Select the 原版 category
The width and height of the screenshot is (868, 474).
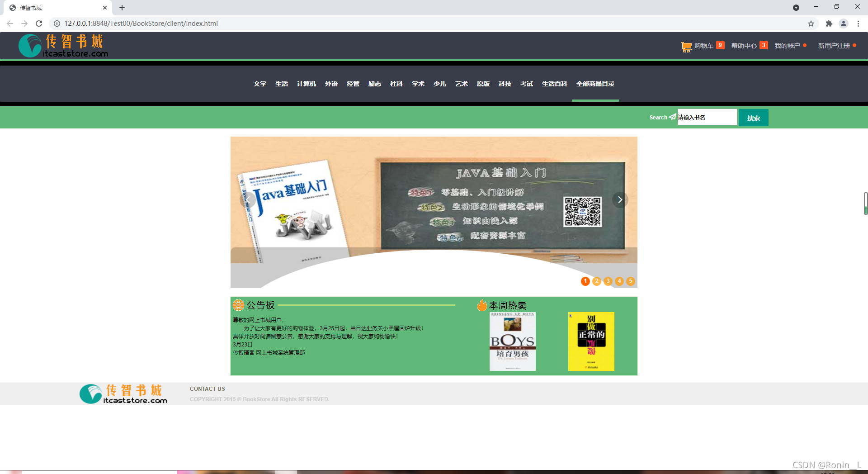pyautogui.click(x=483, y=84)
